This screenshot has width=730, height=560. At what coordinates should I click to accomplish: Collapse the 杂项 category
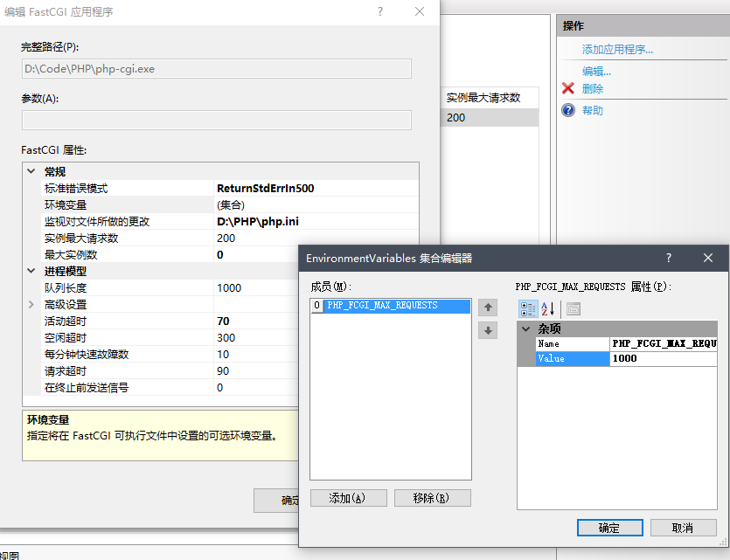(525, 328)
